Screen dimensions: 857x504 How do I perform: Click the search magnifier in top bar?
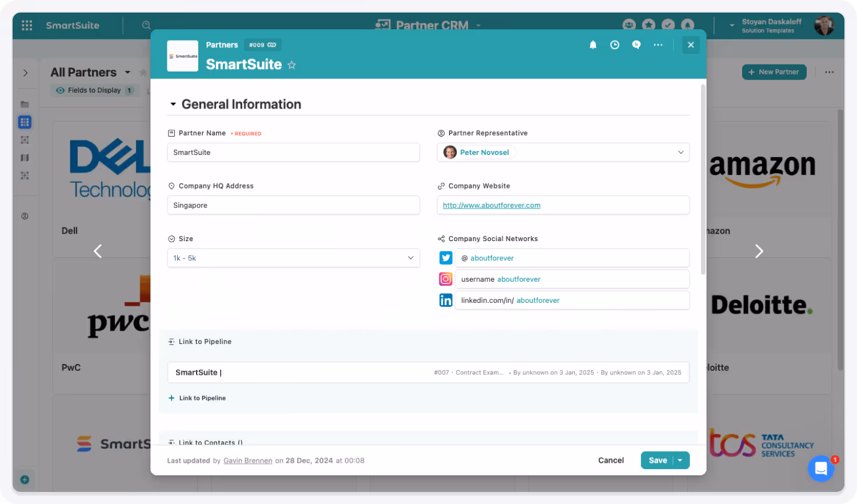click(x=146, y=25)
